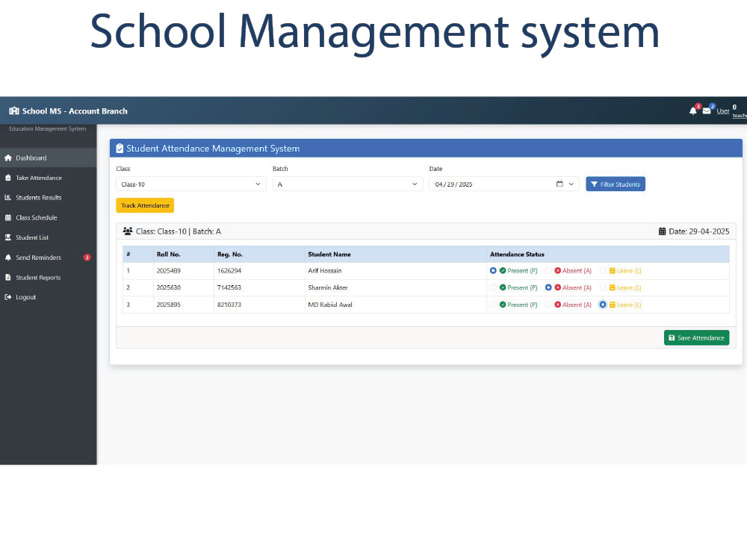Mark Sharmin Akter as Absent
The image size is (747, 560).
[548, 287]
